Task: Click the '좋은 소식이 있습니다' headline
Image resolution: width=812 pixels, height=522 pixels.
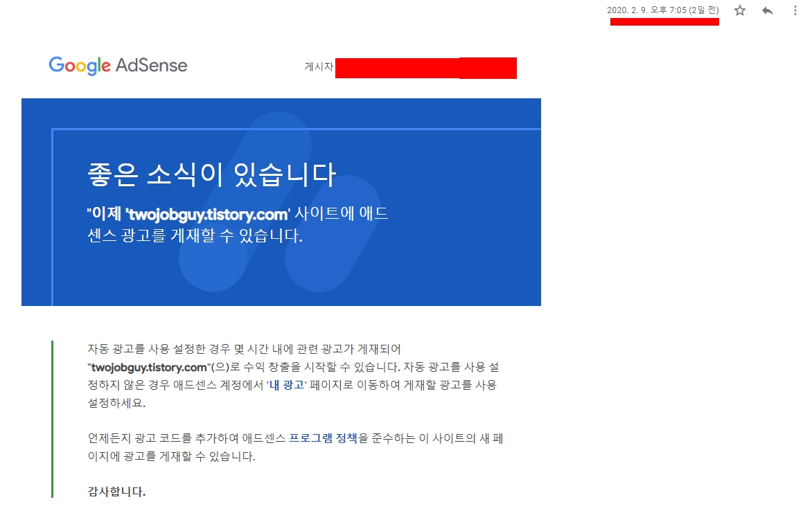Action: [x=212, y=174]
